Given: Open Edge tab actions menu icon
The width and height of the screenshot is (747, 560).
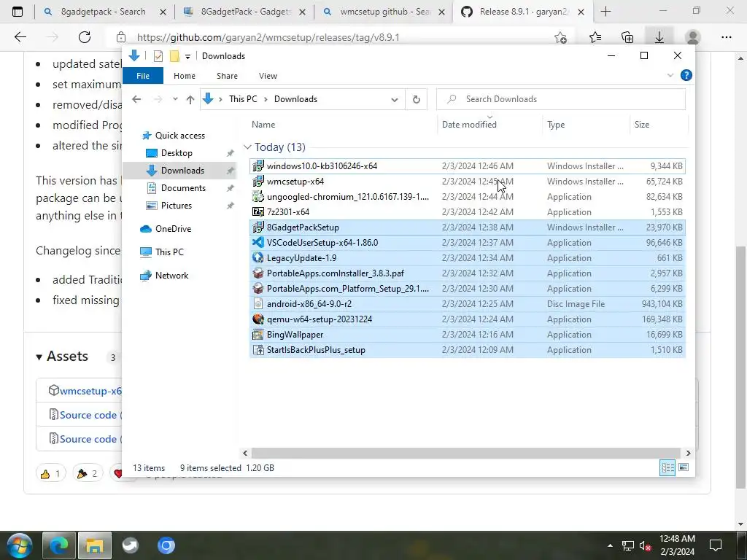Looking at the screenshot, I should tap(18, 12).
